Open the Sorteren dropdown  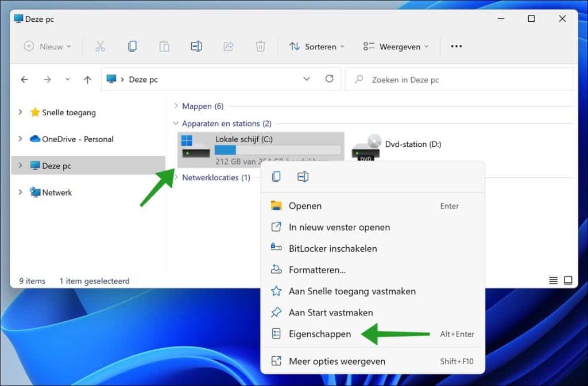point(316,46)
